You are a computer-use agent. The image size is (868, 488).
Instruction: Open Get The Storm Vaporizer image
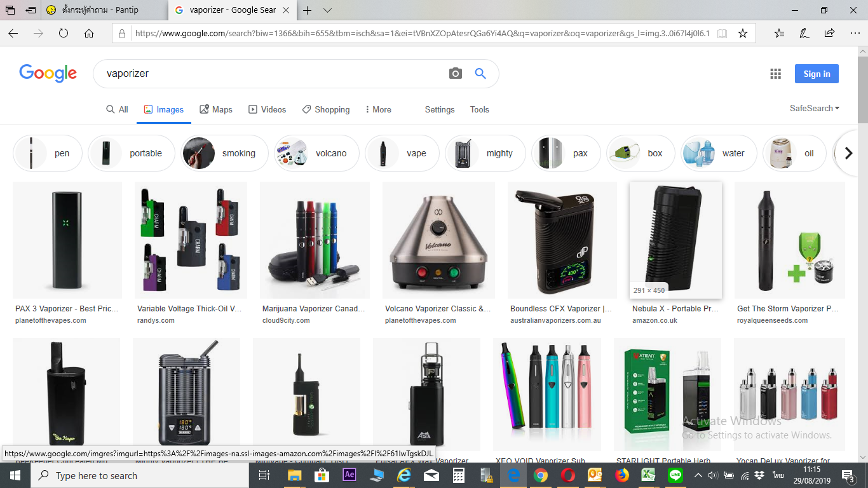click(x=790, y=240)
